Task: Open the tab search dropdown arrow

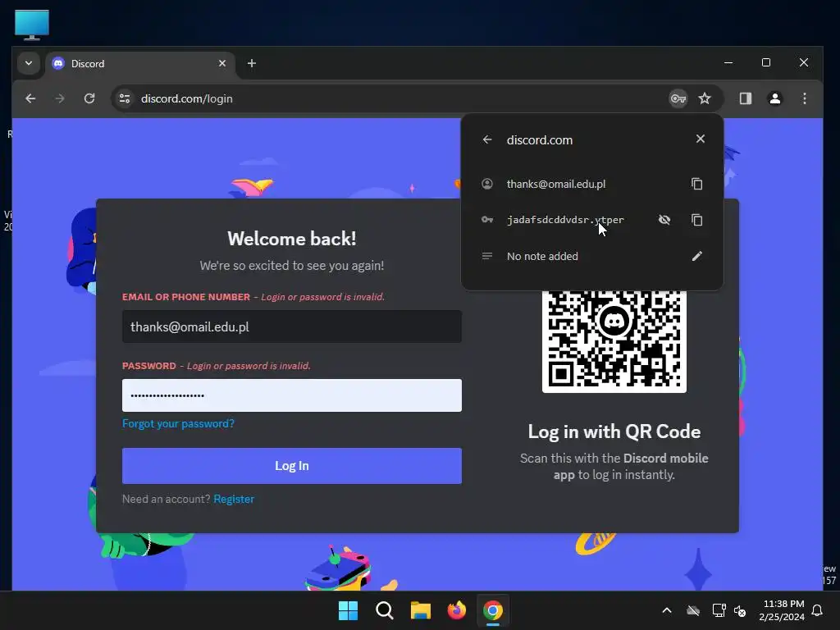Action: [x=29, y=63]
